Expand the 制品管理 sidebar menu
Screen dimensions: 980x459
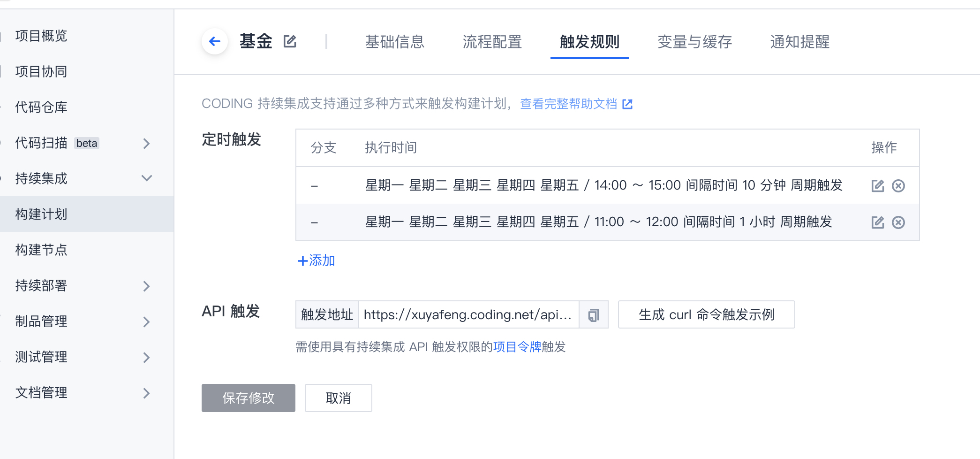point(146,321)
